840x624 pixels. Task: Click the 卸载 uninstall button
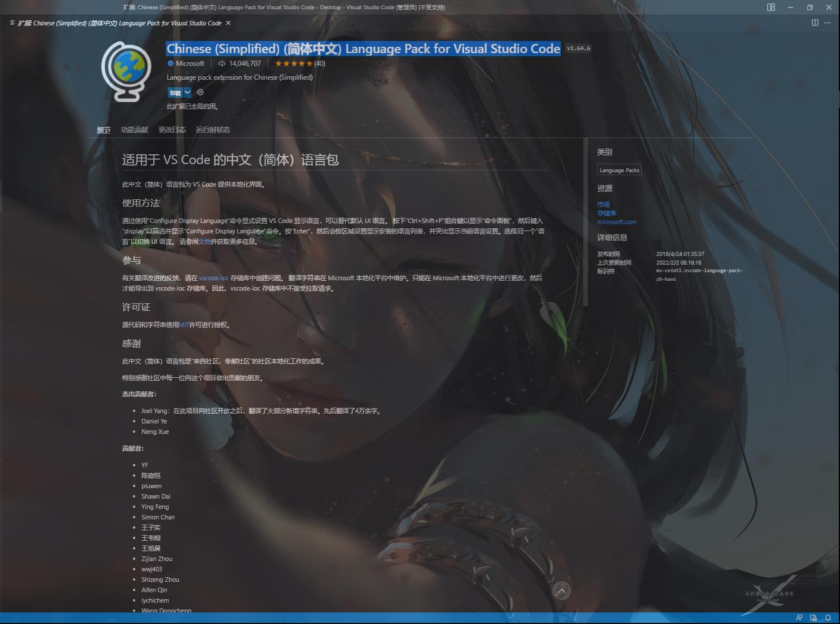[175, 92]
